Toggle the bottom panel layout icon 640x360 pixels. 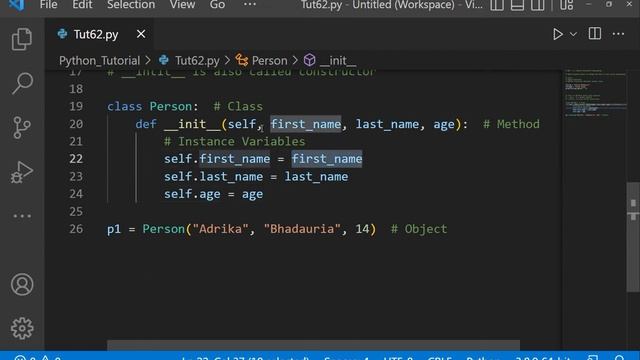pyautogui.click(x=517, y=5)
